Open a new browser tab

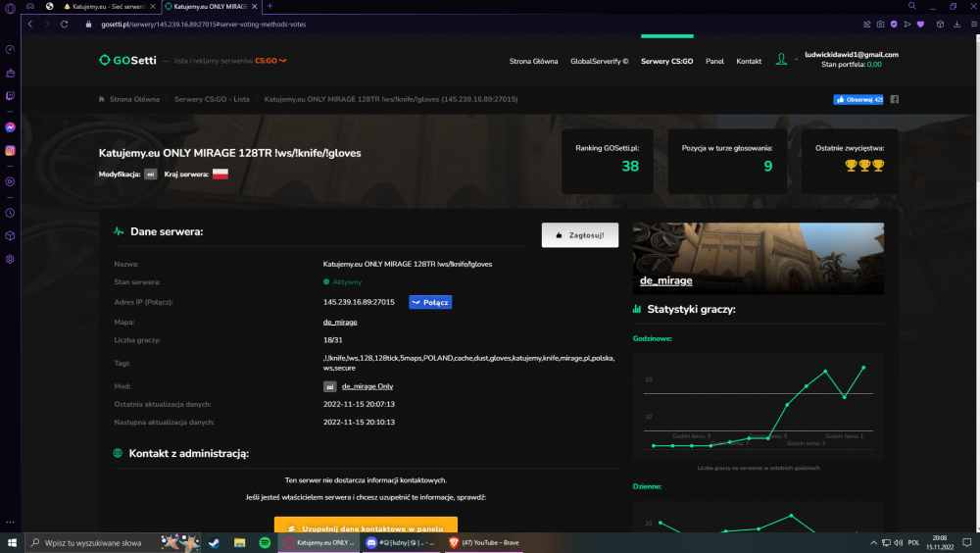269,6
